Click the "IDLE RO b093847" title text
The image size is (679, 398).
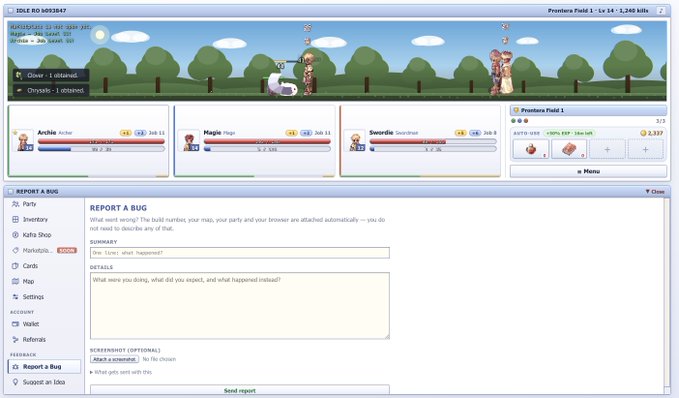click(x=41, y=10)
